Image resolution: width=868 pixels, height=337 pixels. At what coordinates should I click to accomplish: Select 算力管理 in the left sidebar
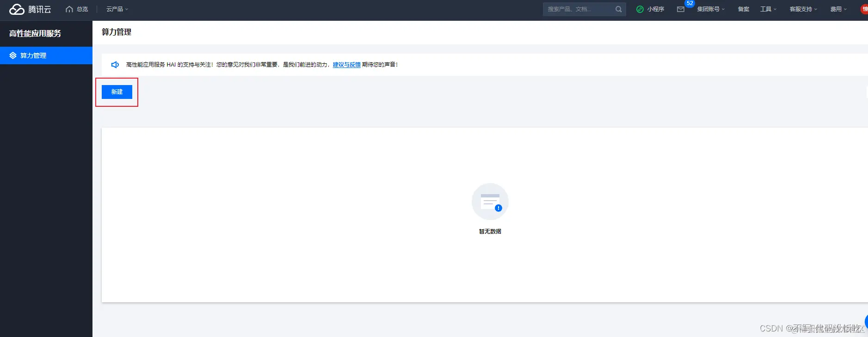(x=46, y=55)
